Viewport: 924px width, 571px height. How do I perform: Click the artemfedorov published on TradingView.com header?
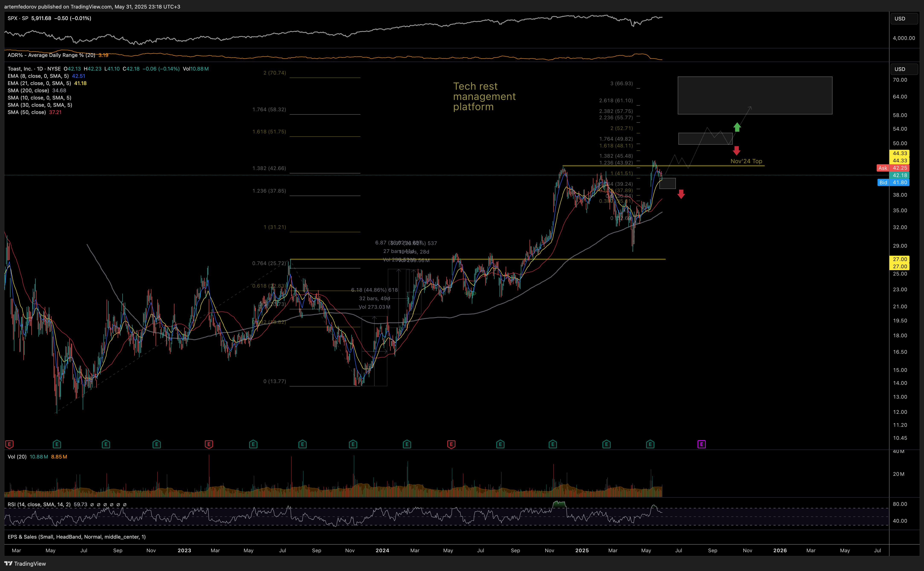[x=92, y=7]
